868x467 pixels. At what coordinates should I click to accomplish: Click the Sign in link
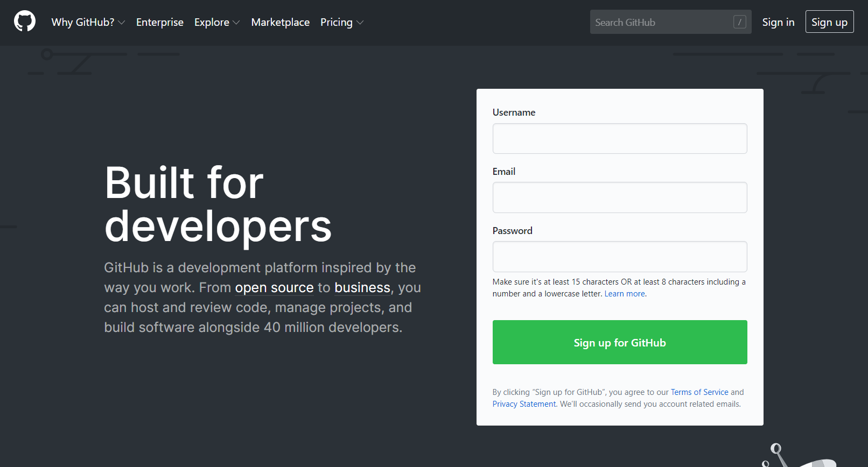click(778, 22)
